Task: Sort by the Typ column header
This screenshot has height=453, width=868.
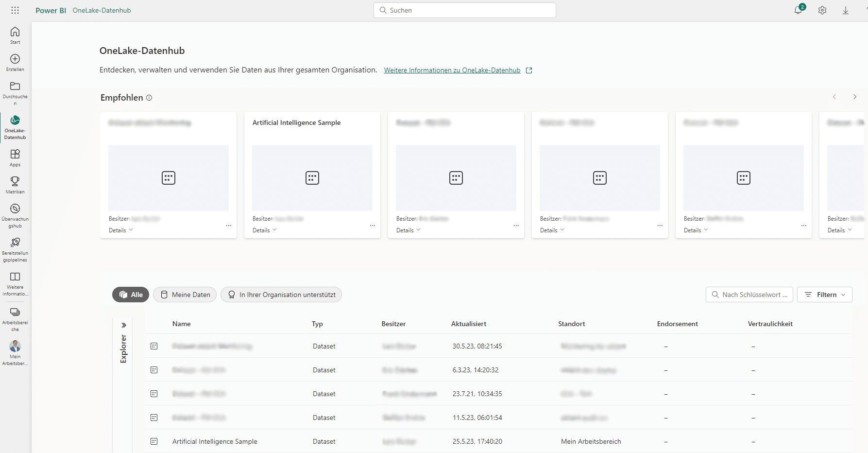Action: 317,324
